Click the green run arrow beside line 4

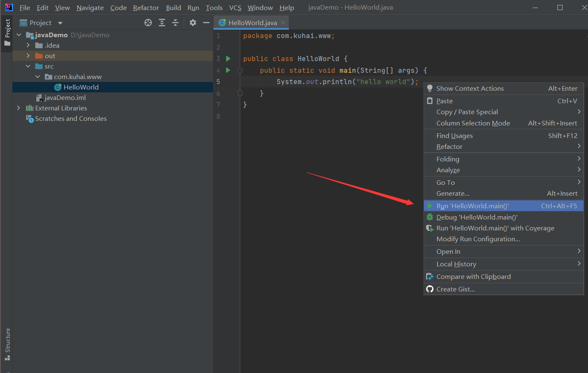pos(228,70)
